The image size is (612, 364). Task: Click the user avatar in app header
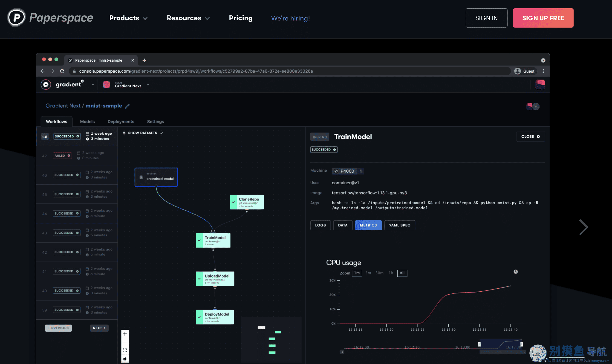tap(540, 84)
